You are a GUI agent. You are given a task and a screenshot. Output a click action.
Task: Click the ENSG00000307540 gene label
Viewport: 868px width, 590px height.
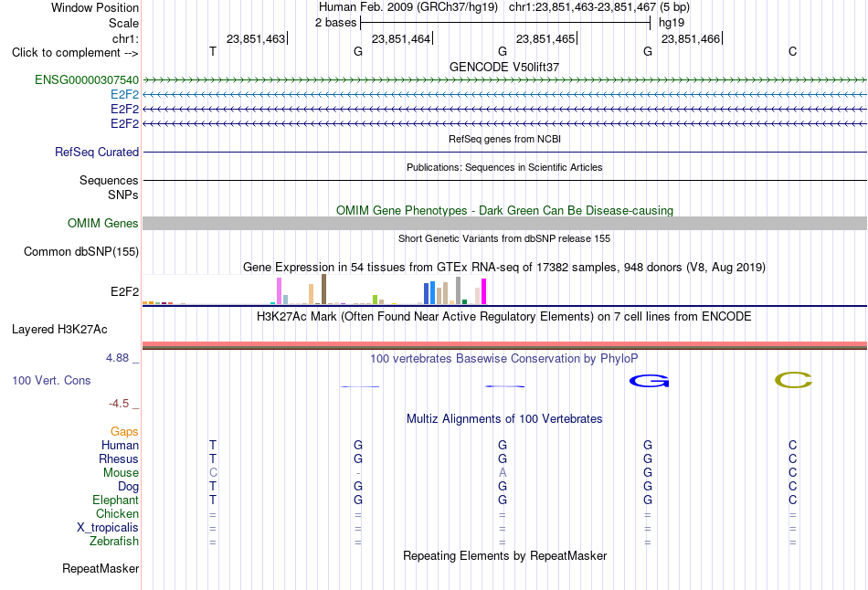point(87,79)
